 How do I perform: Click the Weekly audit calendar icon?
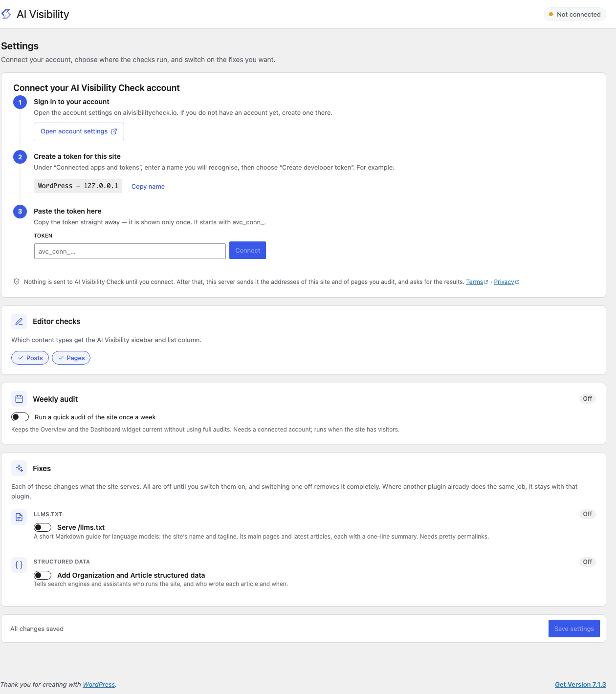click(19, 399)
